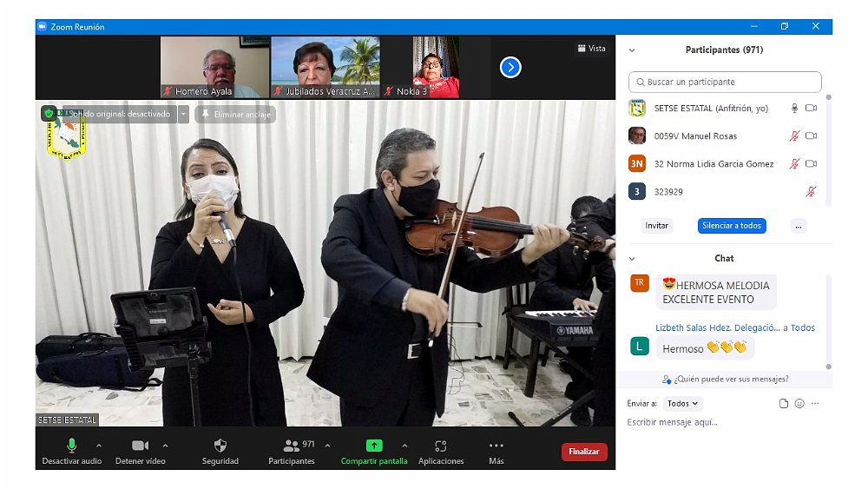
Task: Click the Silenciar a todos button
Action: (732, 226)
